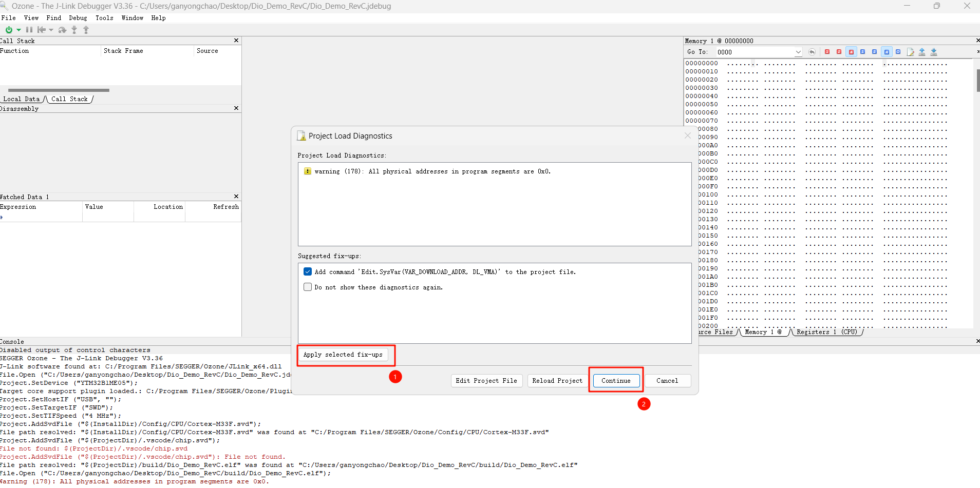
Task: Close the Call Stack panel
Action: pos(236,41)
